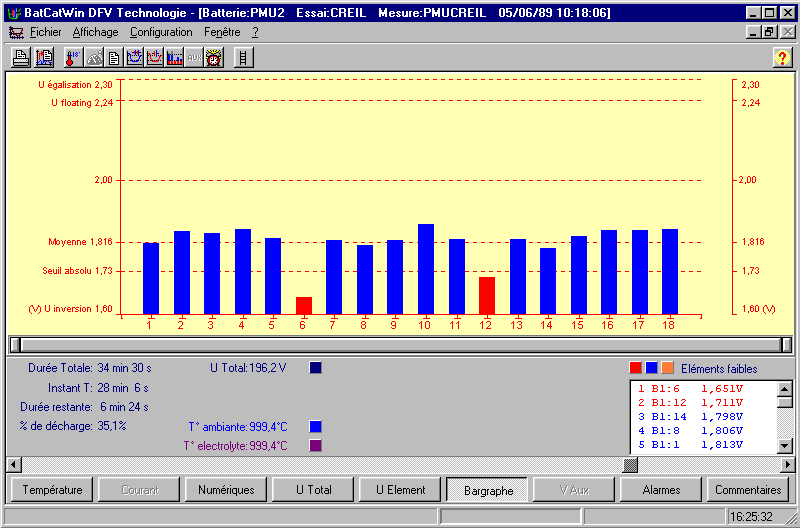
Task: Click the T° ambiante blue swatch
Action: coord(315,426)
